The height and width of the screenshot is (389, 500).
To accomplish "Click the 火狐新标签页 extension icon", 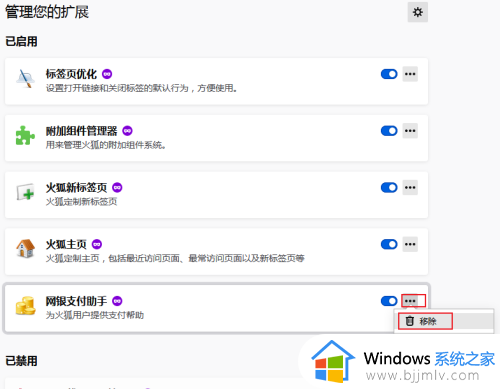I will (x=26, y=192).
